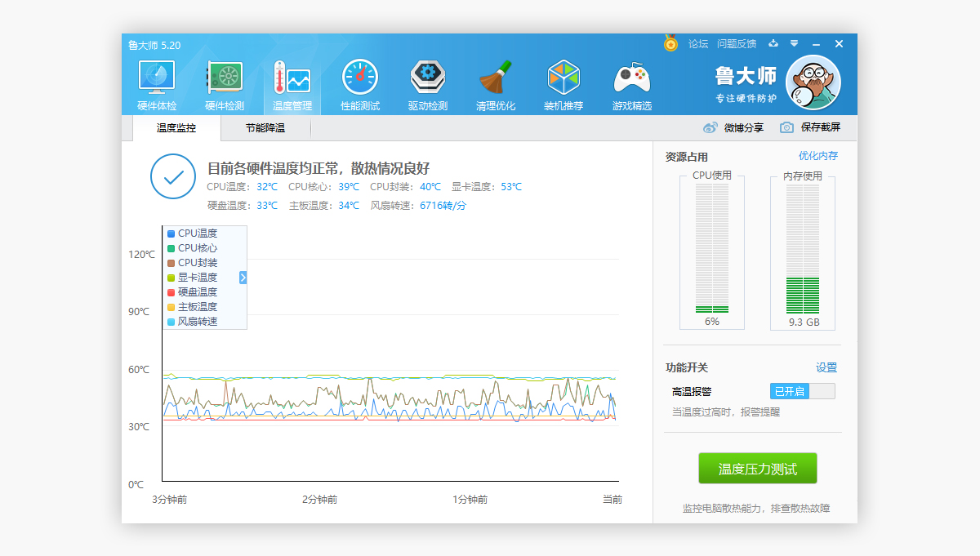Click the 专注硬件防护 slogan text

(x=746, y=98)
